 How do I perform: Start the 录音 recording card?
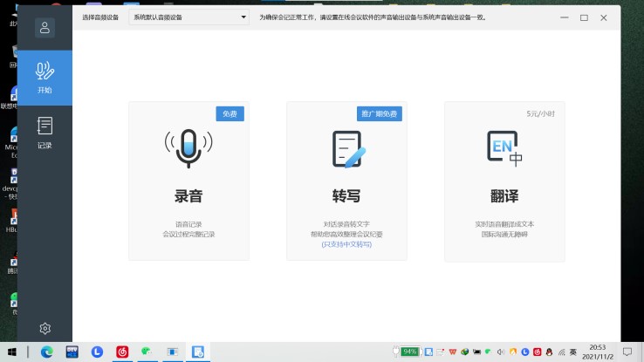[x=189, y=181]
